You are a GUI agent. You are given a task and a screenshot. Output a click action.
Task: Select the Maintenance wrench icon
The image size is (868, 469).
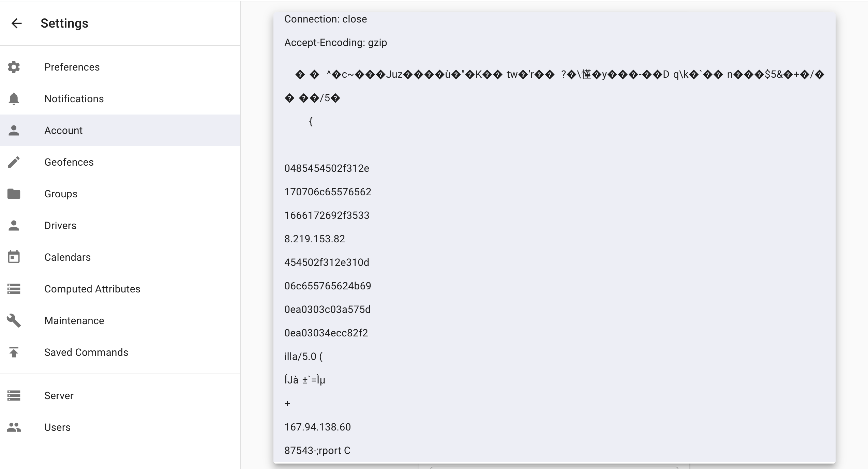(14, 320)
